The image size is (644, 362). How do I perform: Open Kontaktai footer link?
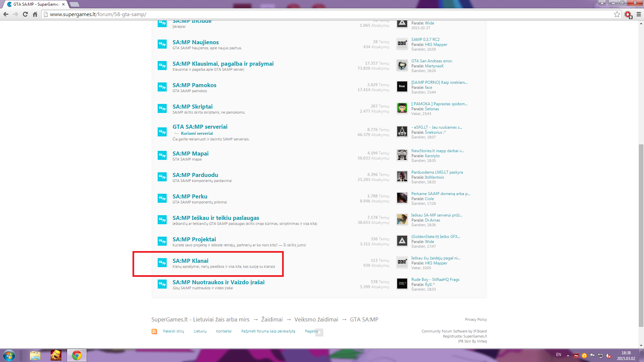point(224,331)
